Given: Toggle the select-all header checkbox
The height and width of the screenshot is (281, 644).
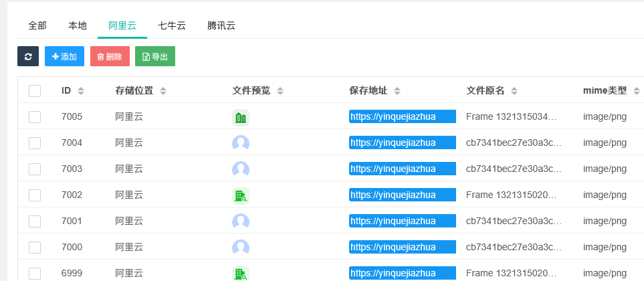Looking at the screenshot, I should (35, 91).
